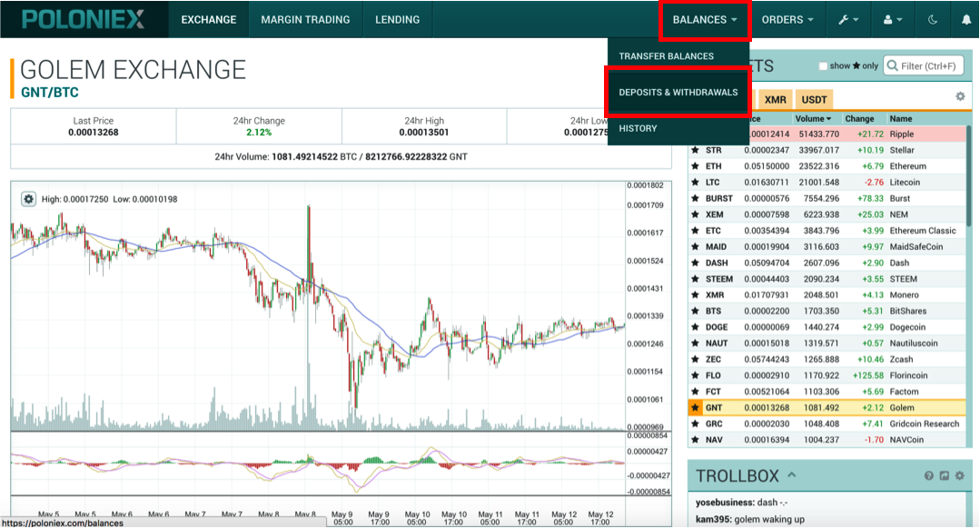This screenshot has width=980, height=528.
Task: Open Trollbox settings gear
Action: [x=960, y=476]
